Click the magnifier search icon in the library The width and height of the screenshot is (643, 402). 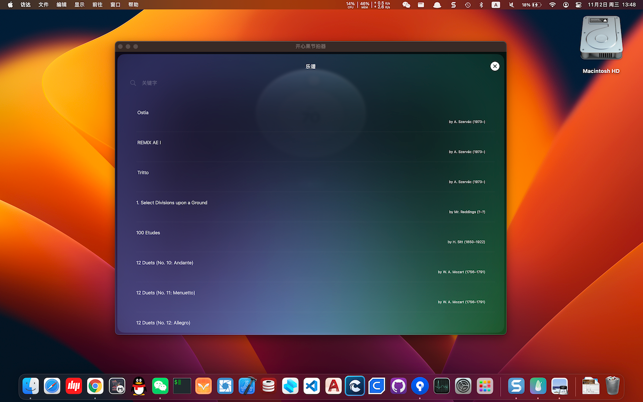[133, 83]
